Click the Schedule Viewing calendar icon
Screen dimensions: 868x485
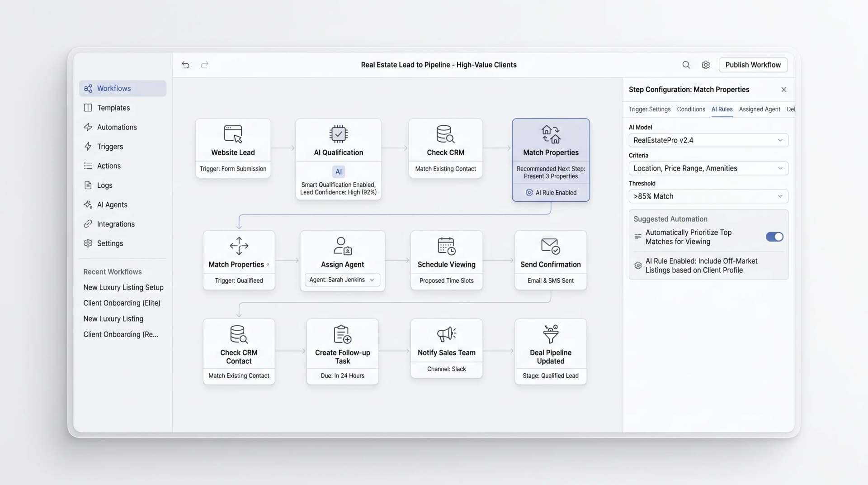[446, 246]
